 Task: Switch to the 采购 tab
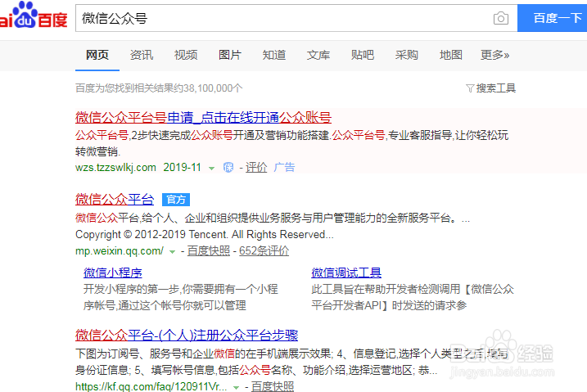click(x=407, y=55)
